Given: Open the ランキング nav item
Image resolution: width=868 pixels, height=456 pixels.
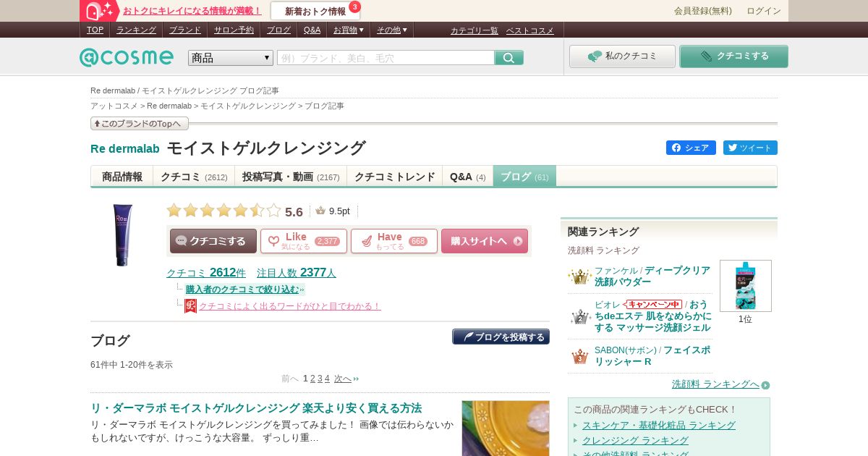Looking at the screenshot, I should coord(136,30).
